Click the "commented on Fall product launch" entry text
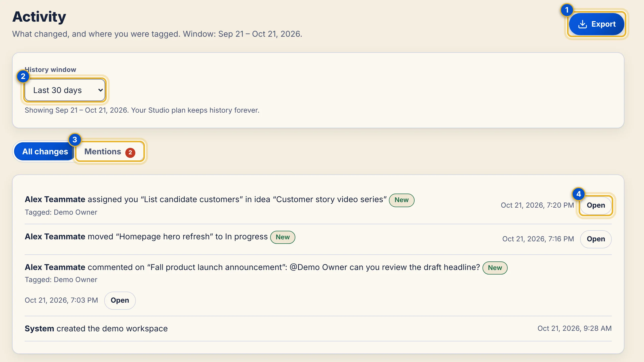The width and height of the screenshot is (644, 362). pos(252,267)
